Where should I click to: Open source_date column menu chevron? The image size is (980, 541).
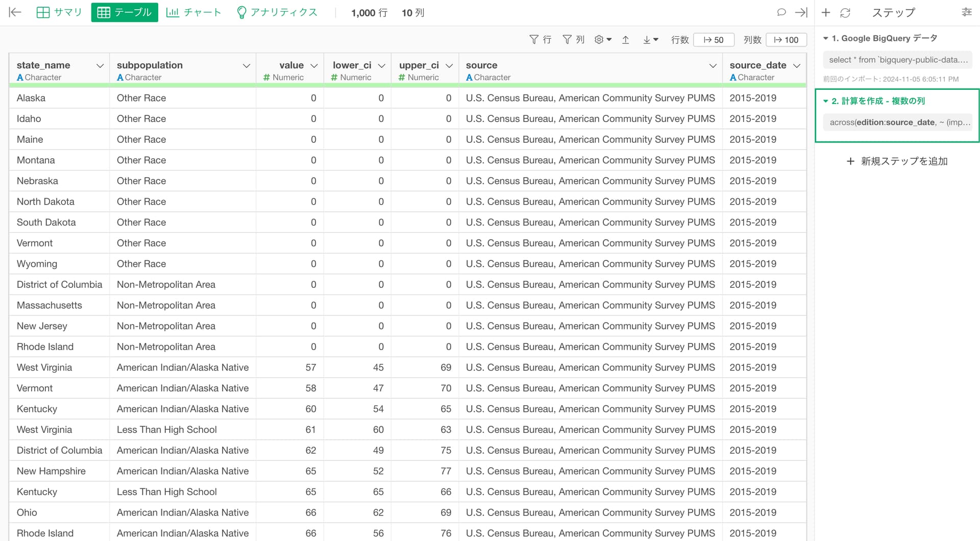point(797,65)
